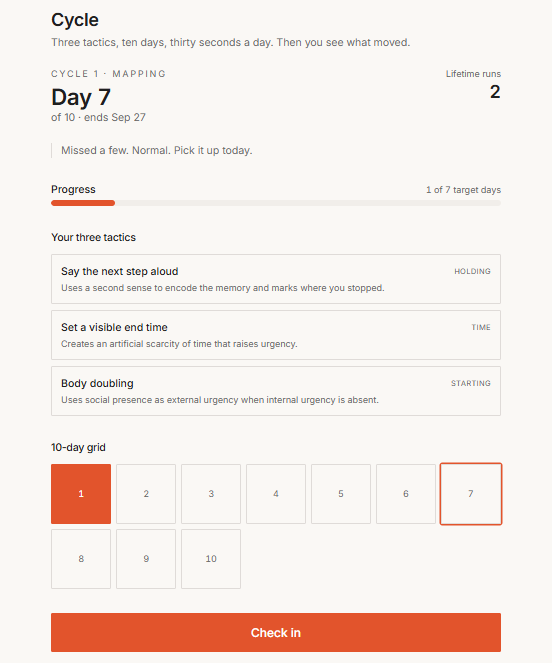Select day 8 grid cell

[81, 559]
